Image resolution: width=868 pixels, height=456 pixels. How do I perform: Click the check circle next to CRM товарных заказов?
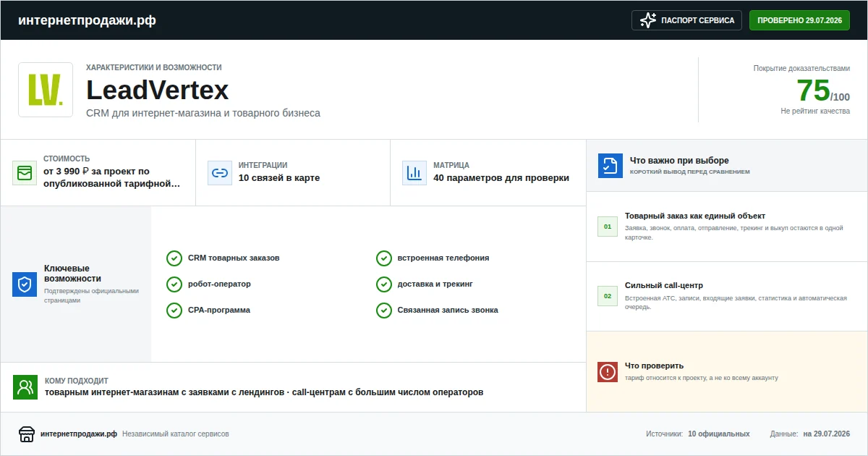click(174, 258)
